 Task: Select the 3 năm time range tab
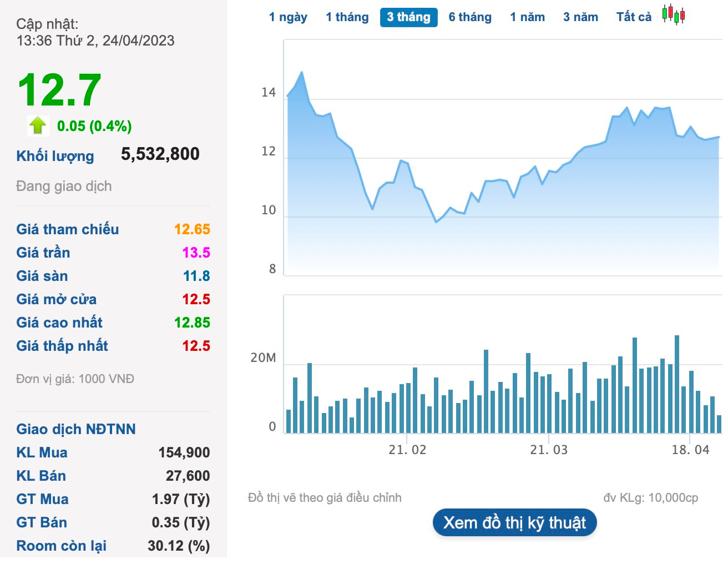(x=580, y=17)
